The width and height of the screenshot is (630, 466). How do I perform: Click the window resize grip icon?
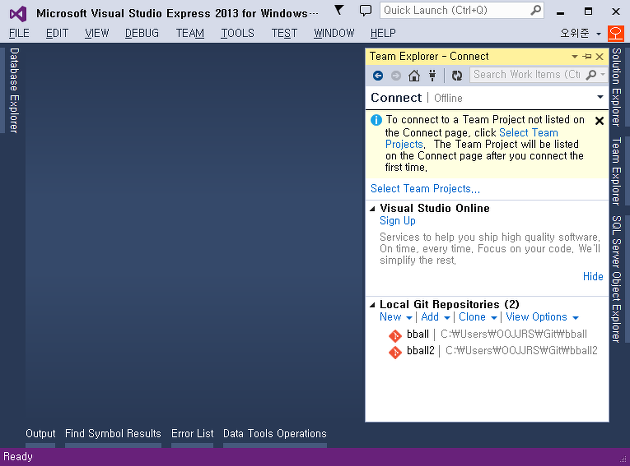point(623,459)
